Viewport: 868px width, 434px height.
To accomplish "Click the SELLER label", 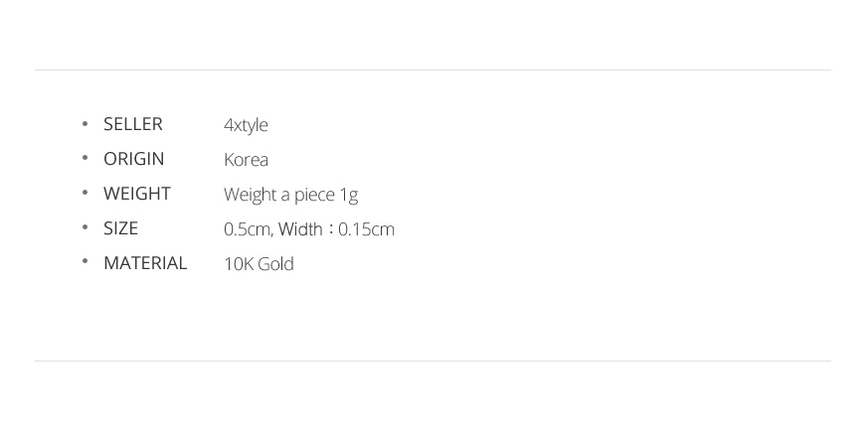I will pyautogui.click(x=133, y=124).
